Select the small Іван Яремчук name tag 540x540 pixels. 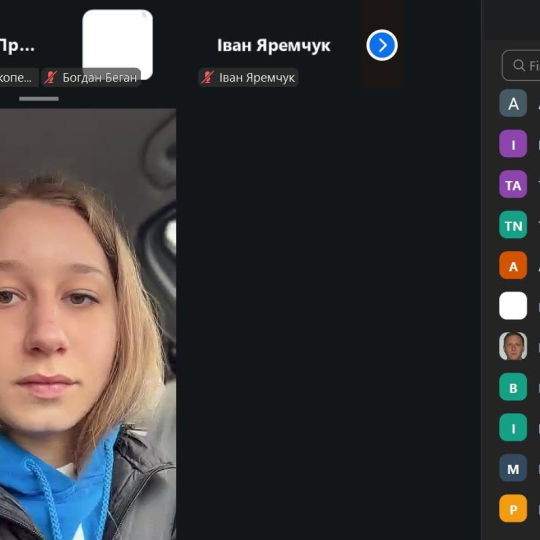coord(248,77)
